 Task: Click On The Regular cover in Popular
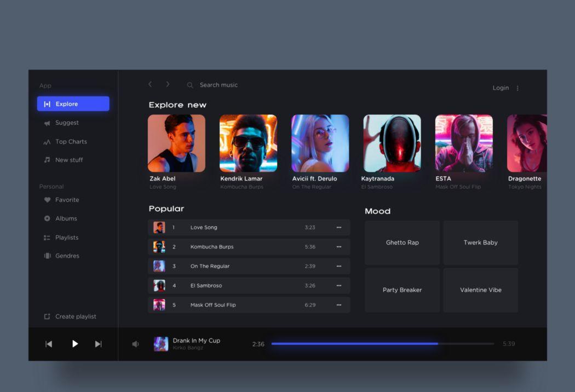point(159,266)
